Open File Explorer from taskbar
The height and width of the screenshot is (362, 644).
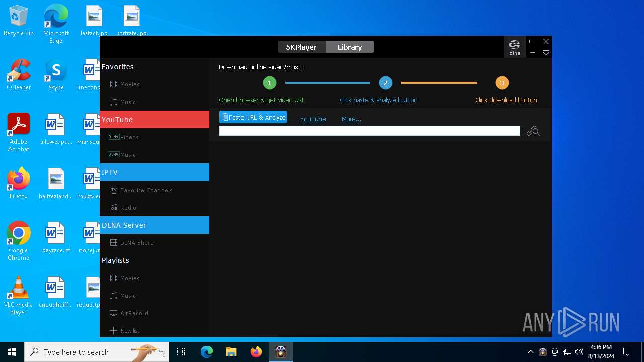231,352
